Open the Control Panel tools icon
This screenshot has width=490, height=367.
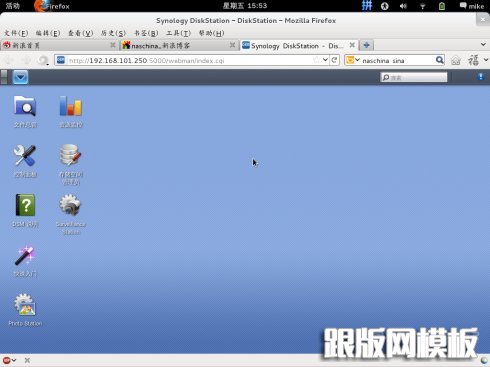coord(25,155)
